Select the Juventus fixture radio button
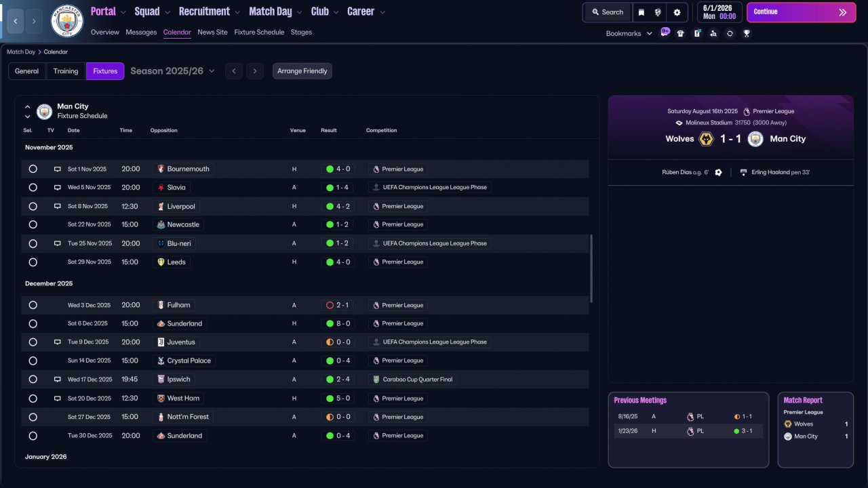Viewport: 868px width, 488px height. tap(33, 342)
